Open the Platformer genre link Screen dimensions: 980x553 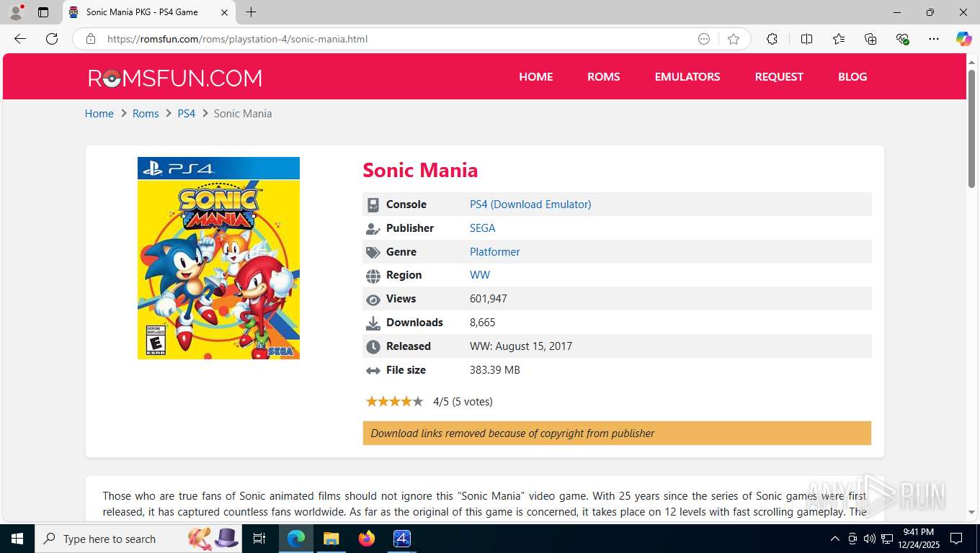495,252
